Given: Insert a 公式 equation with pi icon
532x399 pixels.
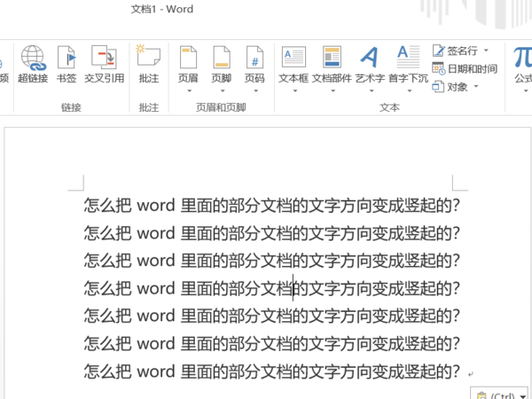Looking at the screenshot, I should (x=522, y=58).
